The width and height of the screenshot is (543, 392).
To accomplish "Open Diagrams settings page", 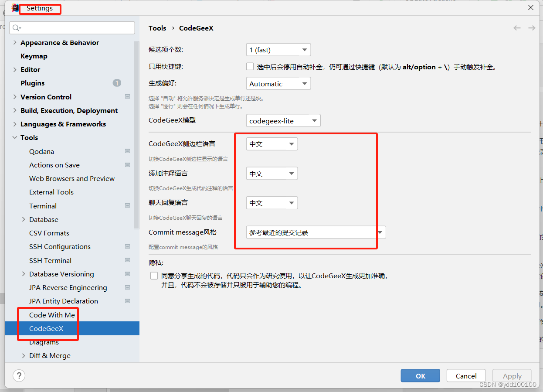I will (44, 342).
